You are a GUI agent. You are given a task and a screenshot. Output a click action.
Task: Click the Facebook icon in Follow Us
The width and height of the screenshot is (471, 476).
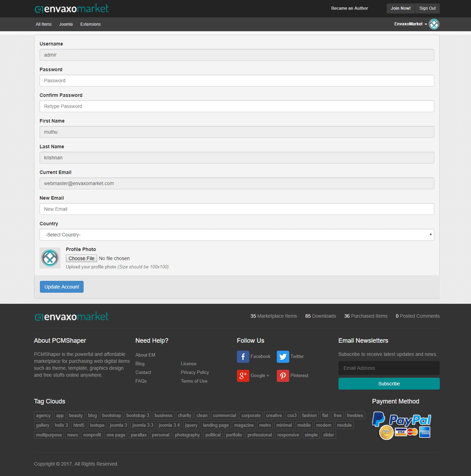243,357
